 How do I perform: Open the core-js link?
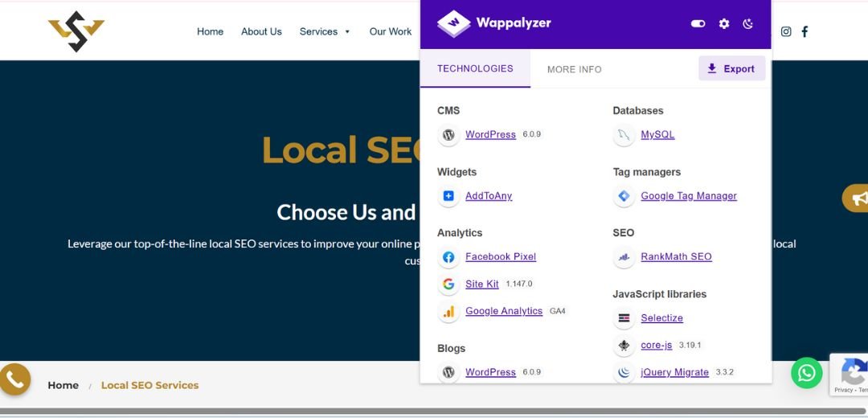point(657,346)
